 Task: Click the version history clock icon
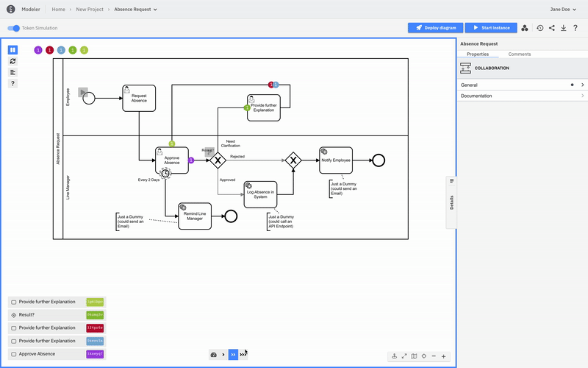point(539,28)
